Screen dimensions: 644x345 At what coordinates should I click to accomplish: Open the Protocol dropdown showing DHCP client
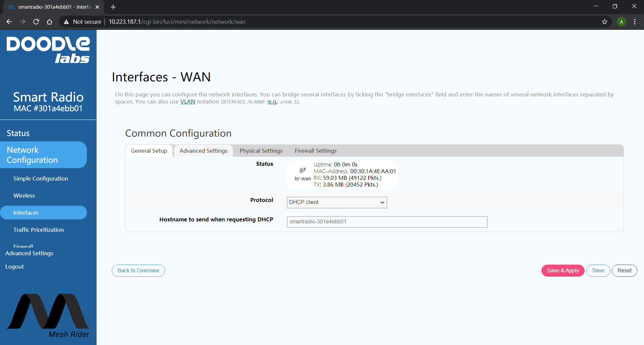(336, 202)
